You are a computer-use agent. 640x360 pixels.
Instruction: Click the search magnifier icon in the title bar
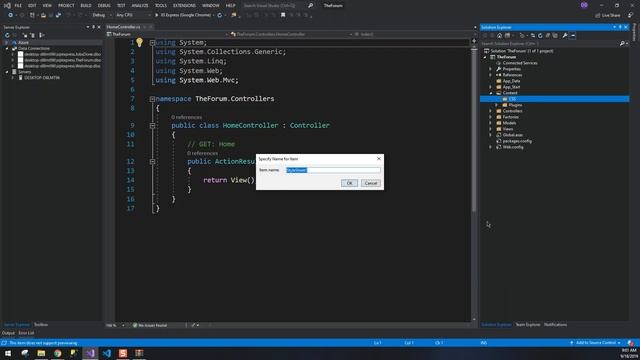310,5
